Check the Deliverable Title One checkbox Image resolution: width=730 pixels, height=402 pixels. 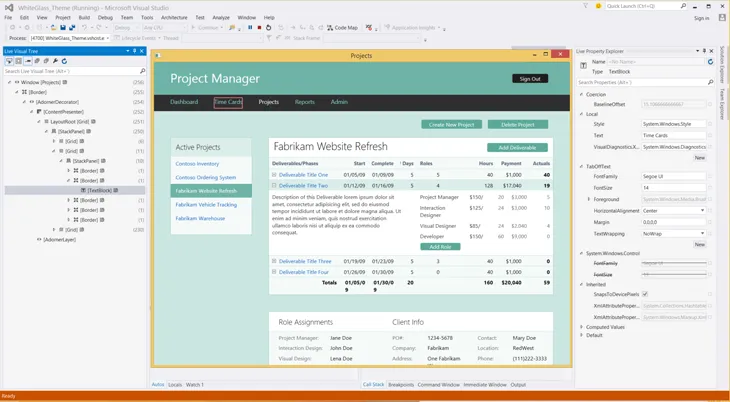(x=274, y=175)
